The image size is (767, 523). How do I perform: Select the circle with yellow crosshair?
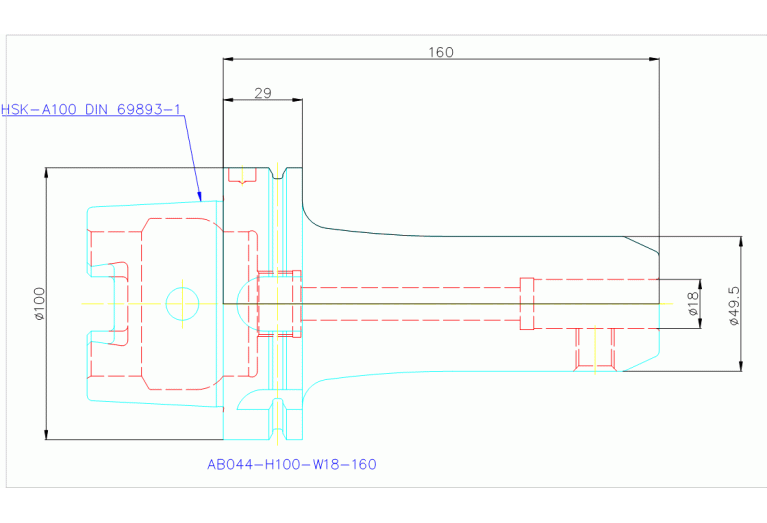pyautogui.click(x=183, y=302)
